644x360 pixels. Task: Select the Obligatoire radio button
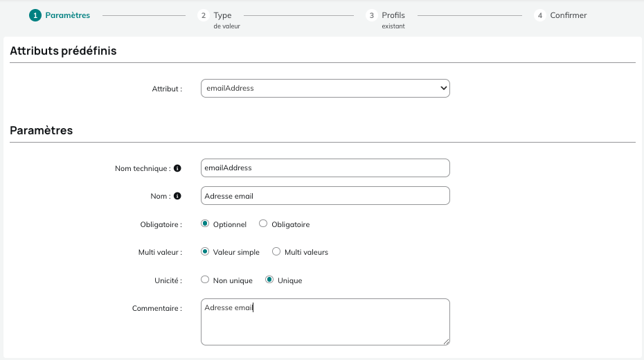pyautogui.click(x=263, y=224)
